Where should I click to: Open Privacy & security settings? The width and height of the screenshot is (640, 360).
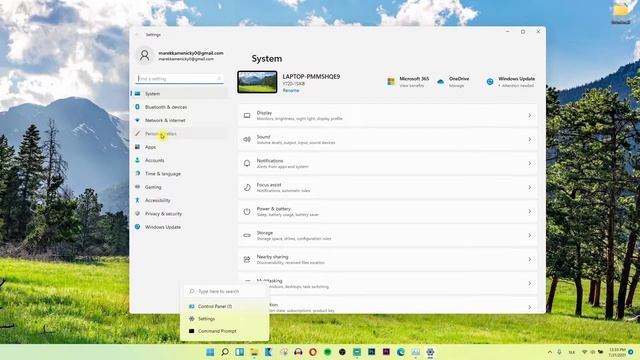point(180,213)
